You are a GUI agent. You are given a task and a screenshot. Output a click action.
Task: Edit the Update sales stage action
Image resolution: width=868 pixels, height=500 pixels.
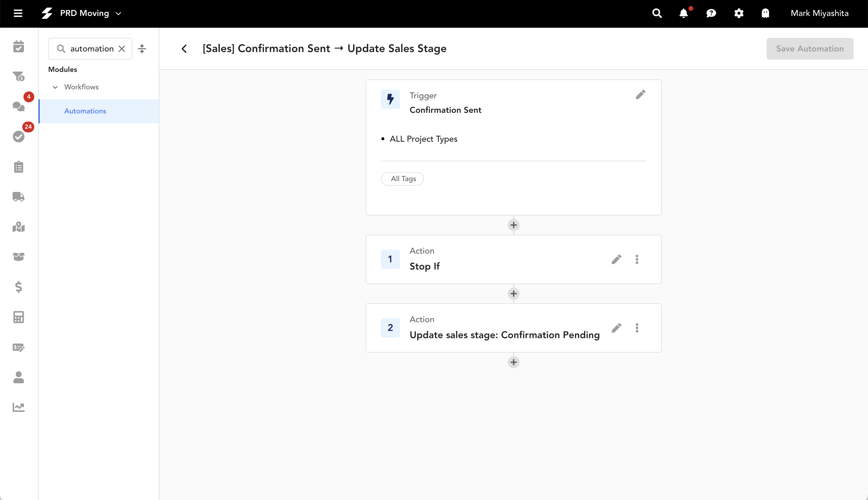pyautogui.click(x=616, y=328)
